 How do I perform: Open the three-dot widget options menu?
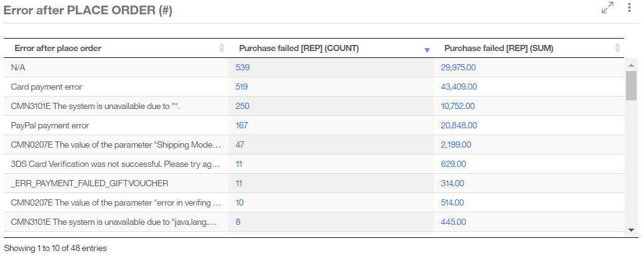pos(628,7)
